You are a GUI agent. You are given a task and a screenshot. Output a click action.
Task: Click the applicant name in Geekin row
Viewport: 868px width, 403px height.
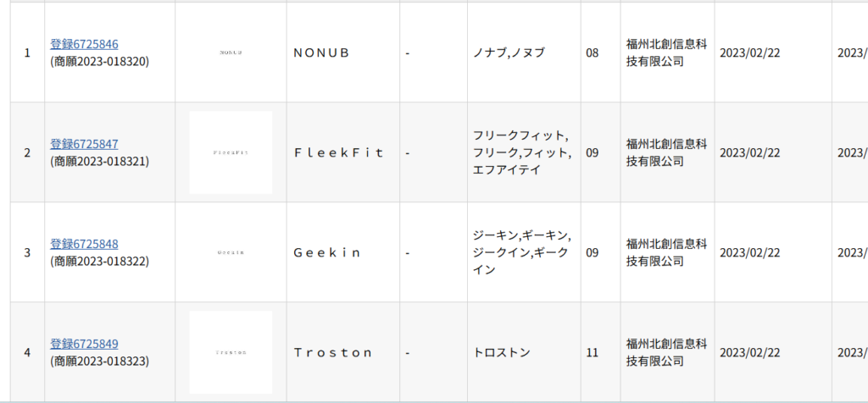click(666, 252)
